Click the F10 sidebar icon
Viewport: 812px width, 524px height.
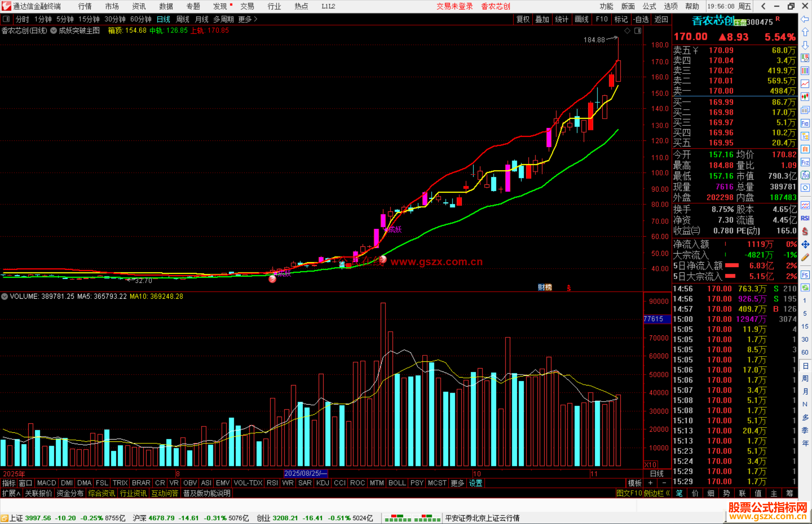(x=805, y=123)
